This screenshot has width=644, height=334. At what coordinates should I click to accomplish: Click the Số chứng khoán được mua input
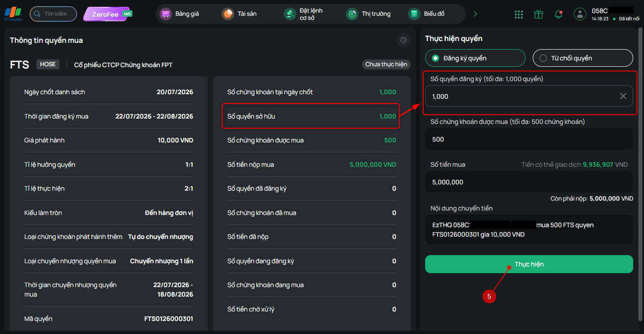(529, 139)
